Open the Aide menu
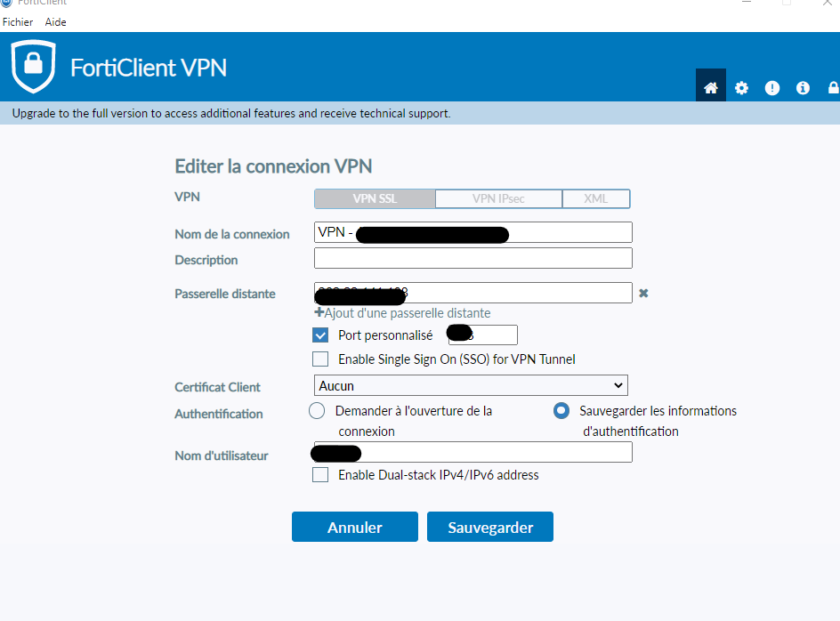Screen dimensions: 840x621 pos(56,22)
